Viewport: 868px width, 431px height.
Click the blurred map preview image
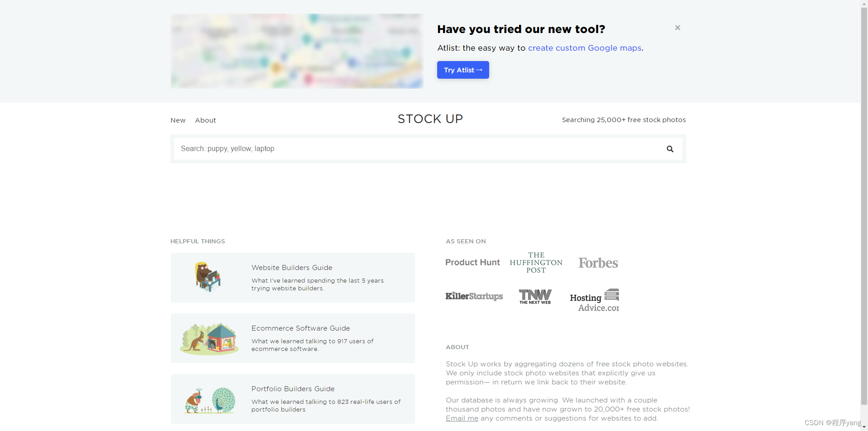(x=297, y=51)
